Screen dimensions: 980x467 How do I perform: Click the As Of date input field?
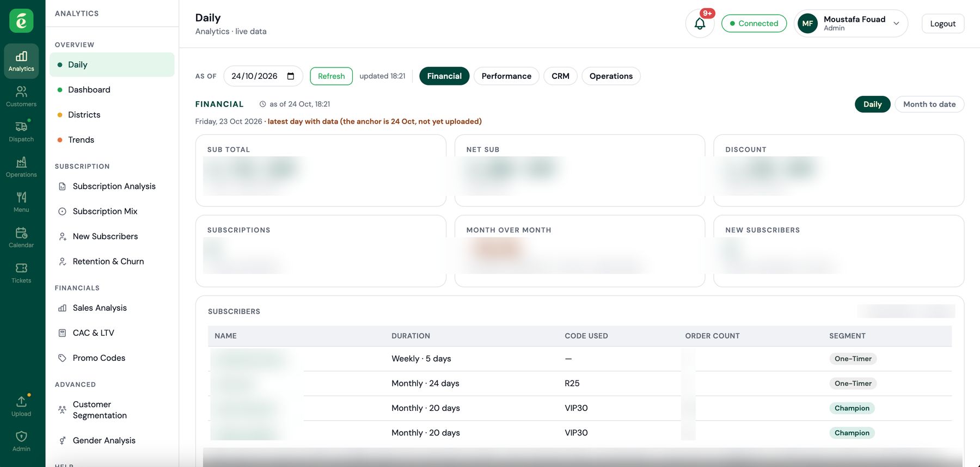click(x=263, y=76)
